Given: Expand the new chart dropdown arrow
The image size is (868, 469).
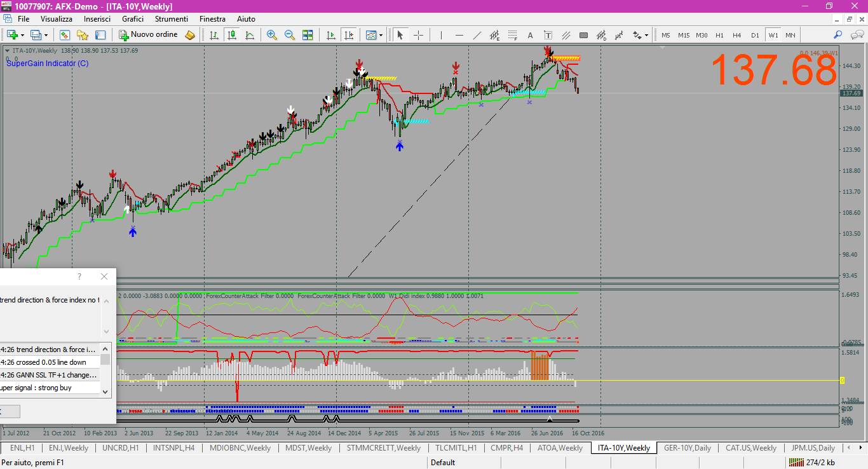Looking at the screenshot, I should (x=22, y=35).
